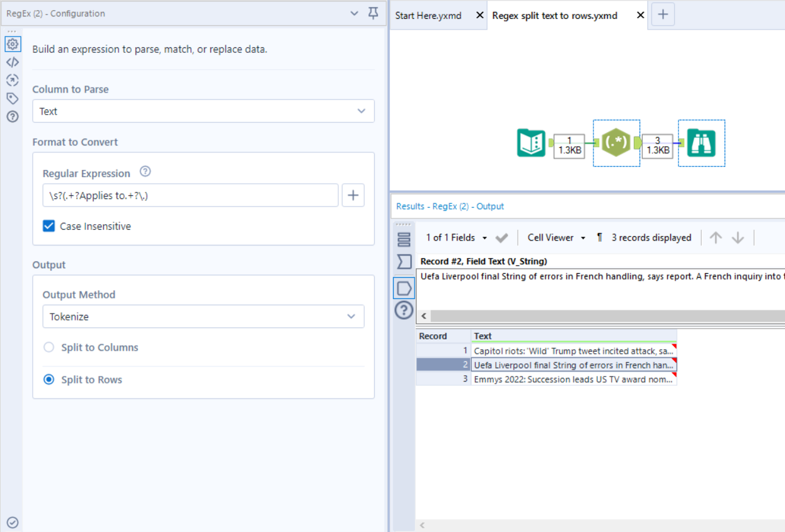
Task: Open the Configuration gear in the sidebar
Action: pos(13,44)
